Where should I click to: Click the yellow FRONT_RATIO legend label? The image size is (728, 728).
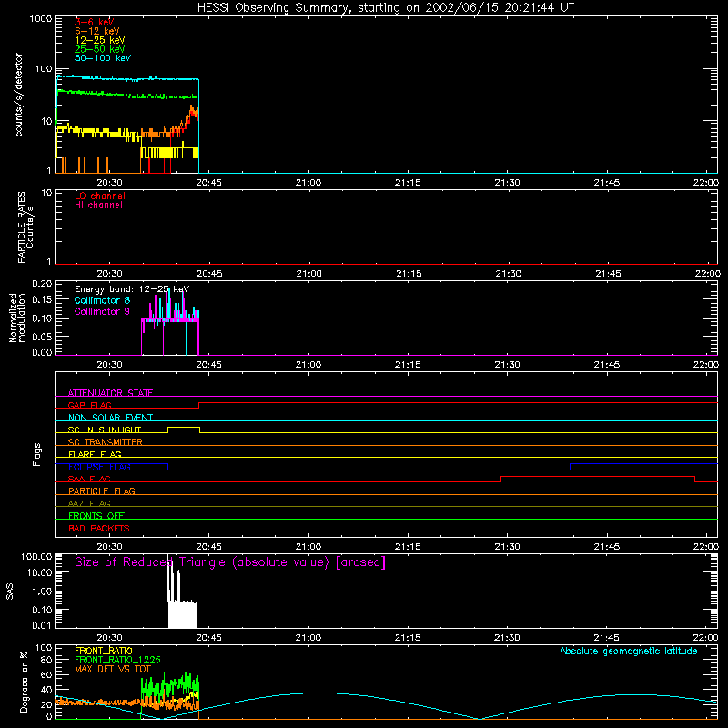click(x=104, y=651)
